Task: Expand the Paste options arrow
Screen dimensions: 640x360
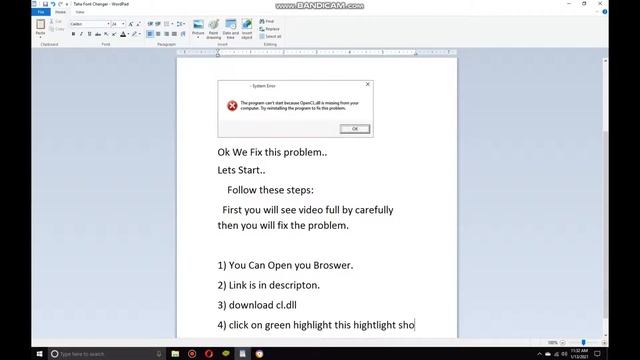Action: [40, 37]
